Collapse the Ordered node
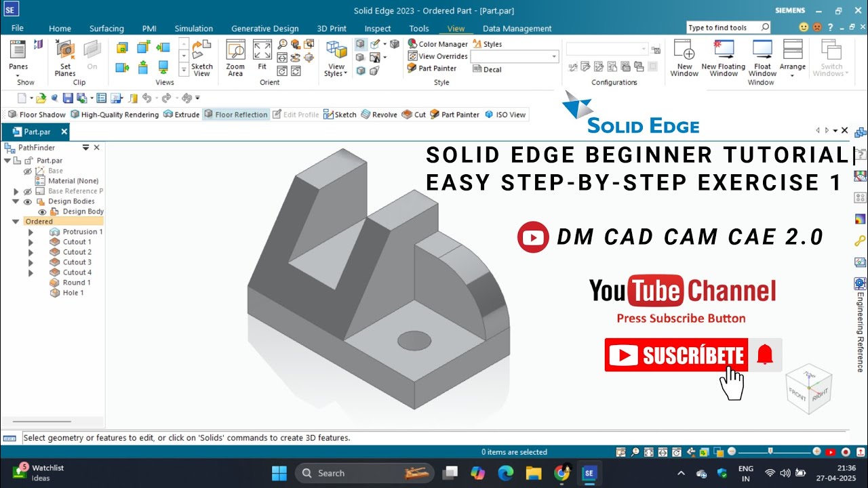Image resolution: width=868 pixels, height=488 pixels. 16,222
